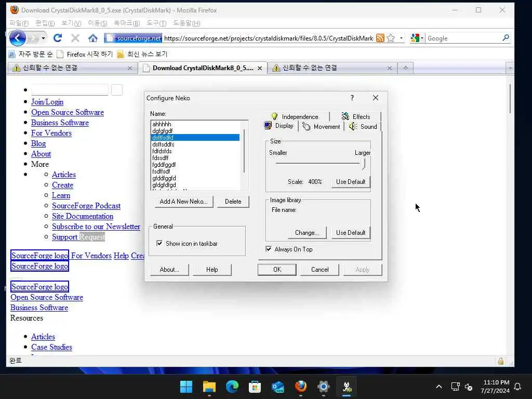Viewport: 532px width, 399px height.
Task: Switch to Sound tab
Action: (x=363, y=127)
